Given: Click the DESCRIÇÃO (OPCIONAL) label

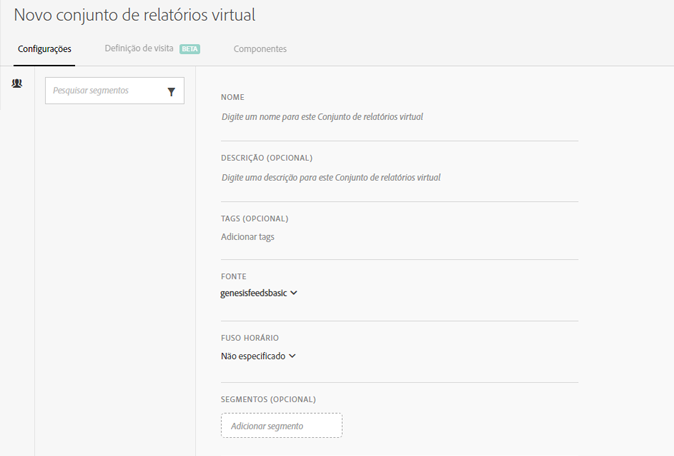Looking at the screenshot, I should [x=267, y=158].
